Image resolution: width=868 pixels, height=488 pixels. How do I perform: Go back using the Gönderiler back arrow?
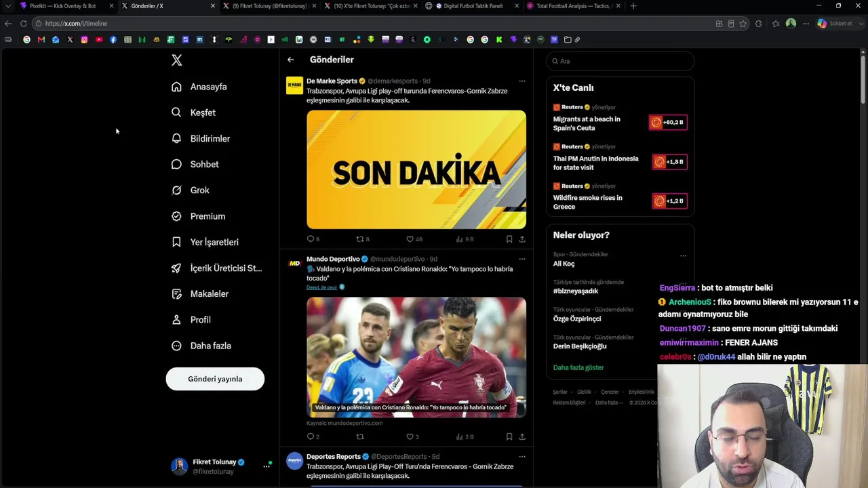pyautogui.click(x=290, y=60)
